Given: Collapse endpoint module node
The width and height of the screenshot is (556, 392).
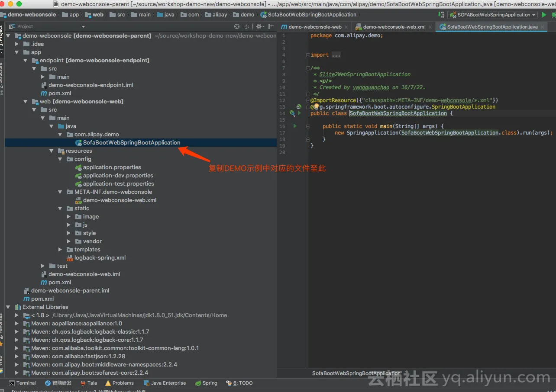Looking at the screenshot, I should [x=26, y=60].
